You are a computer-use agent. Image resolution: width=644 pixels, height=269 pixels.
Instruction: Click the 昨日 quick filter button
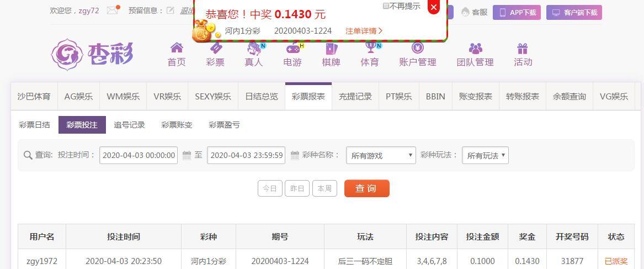[x=297, y=188]
